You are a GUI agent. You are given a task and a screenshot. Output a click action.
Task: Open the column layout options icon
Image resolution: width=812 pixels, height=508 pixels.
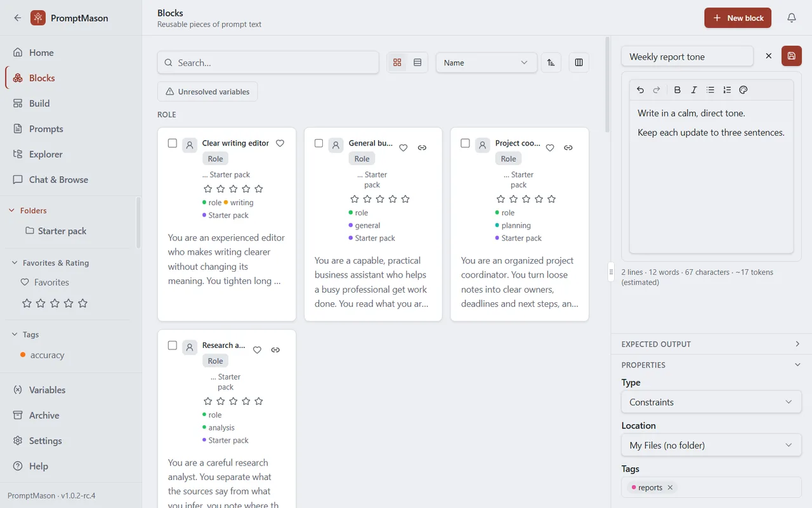click(x=579, y=63)
